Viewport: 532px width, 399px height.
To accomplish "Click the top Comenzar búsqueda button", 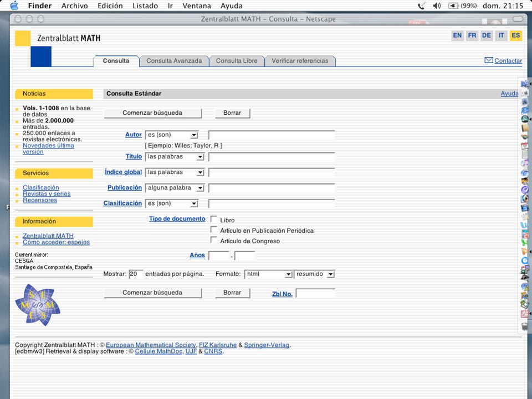I will [x=153, y=113].
